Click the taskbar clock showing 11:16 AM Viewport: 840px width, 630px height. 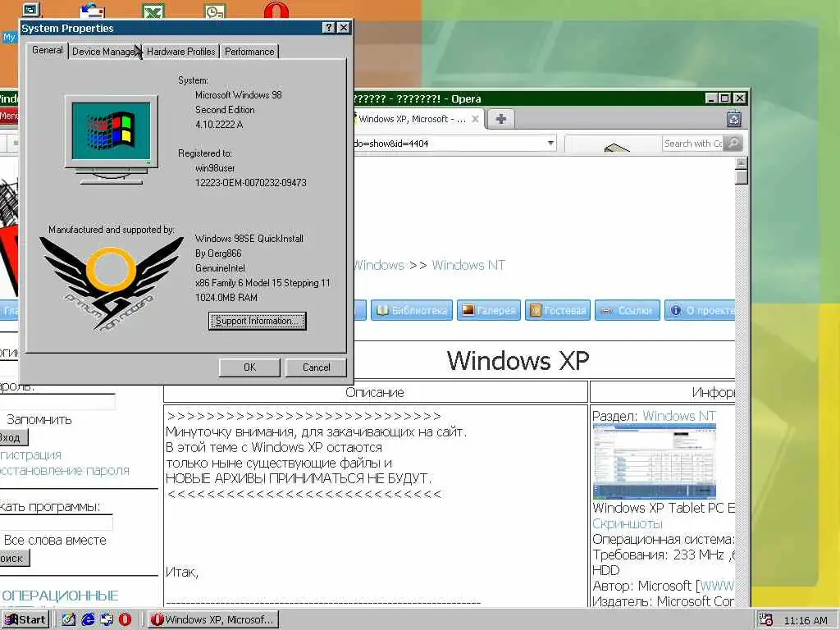click(806, 620)
